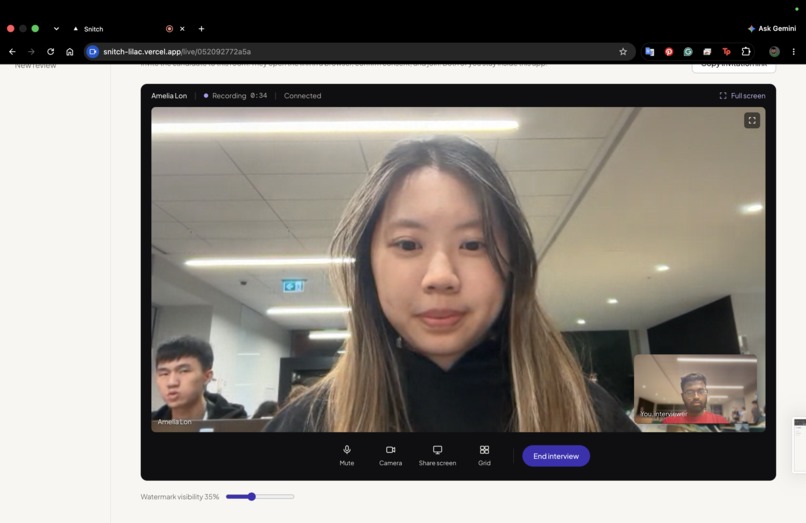The height and width of the screenshot is (523, 806).
Task: Click the Amelia Lon header name
Action: point(169,96)
